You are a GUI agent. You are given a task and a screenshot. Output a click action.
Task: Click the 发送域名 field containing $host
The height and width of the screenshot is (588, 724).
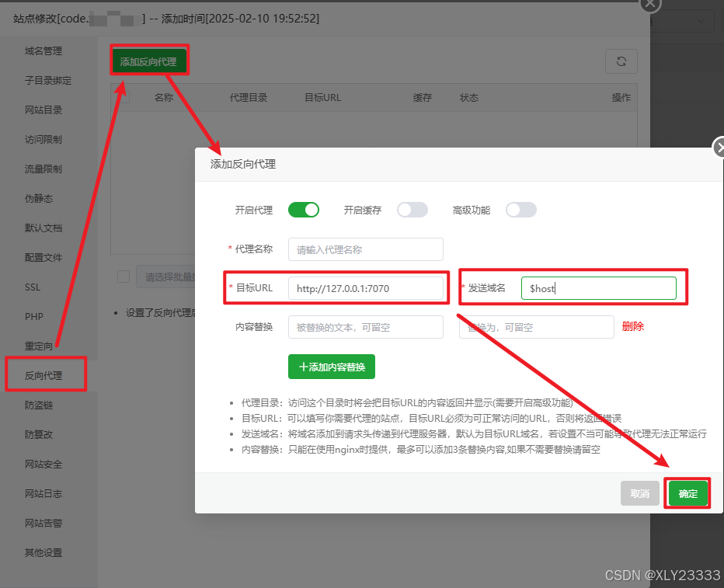[598, 287]
